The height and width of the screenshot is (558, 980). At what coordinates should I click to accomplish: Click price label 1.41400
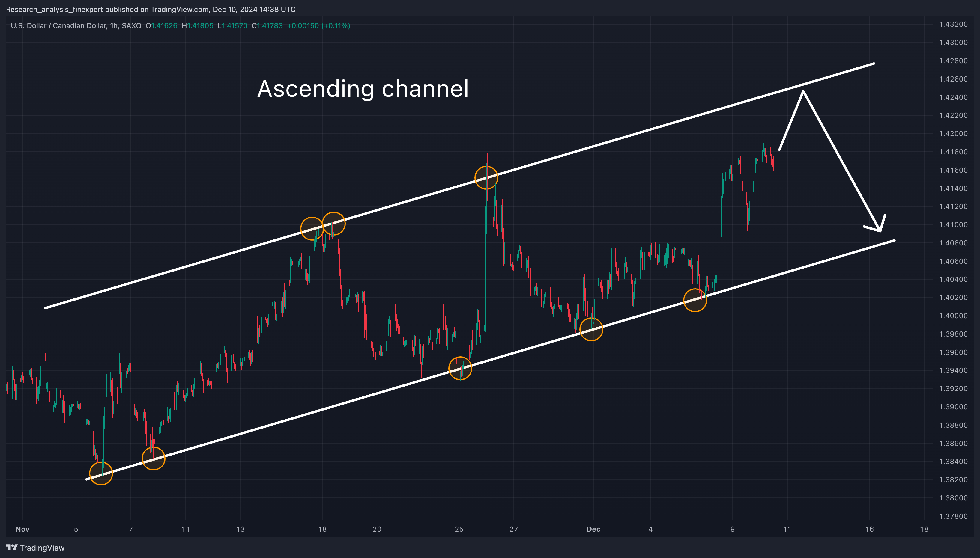click(953, 188)
